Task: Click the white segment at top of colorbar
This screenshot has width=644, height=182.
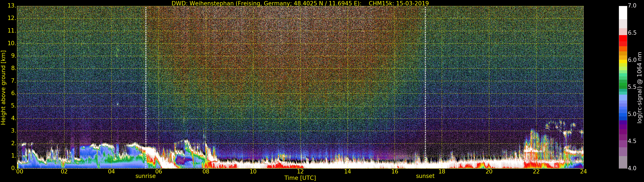Action: (623, 12)
